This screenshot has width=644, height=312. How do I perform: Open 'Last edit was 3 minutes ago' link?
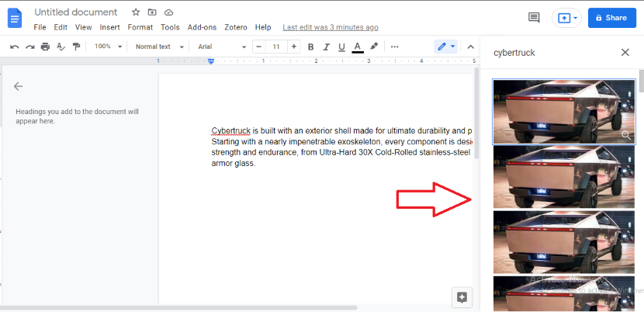(x=331, y=27)
